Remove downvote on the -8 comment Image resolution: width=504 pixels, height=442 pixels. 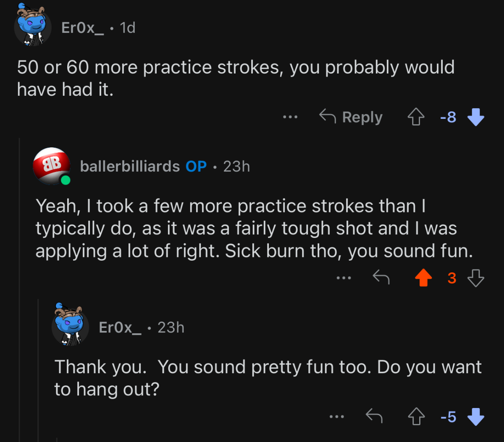475,118
